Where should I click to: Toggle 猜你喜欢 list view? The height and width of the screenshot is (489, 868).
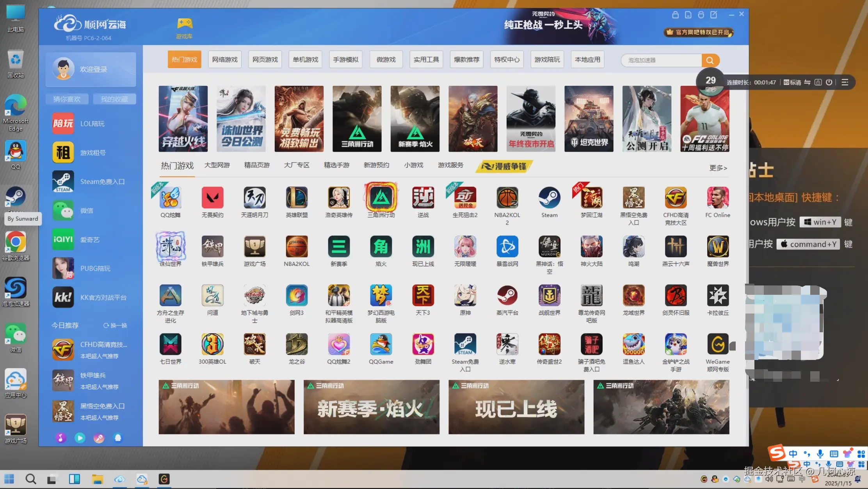click(x=67, y=99)
